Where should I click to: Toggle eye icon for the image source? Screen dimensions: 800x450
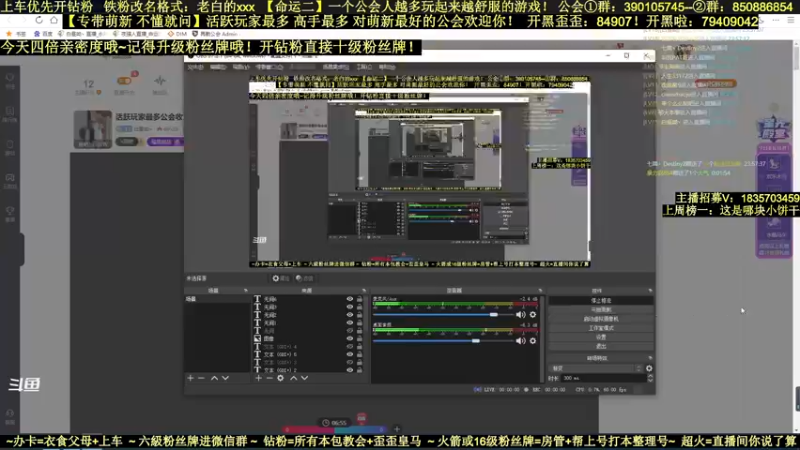(x=349, y=338)
